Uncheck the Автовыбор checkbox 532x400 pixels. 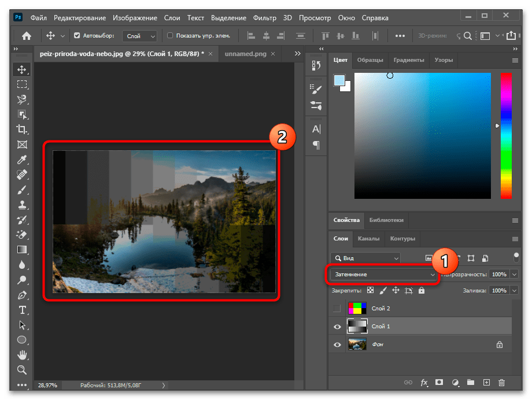click(77, 36)
